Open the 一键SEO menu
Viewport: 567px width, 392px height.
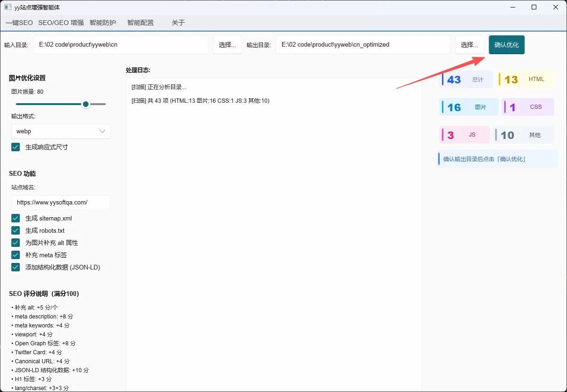pyautogui.click(x=19, y=23)
